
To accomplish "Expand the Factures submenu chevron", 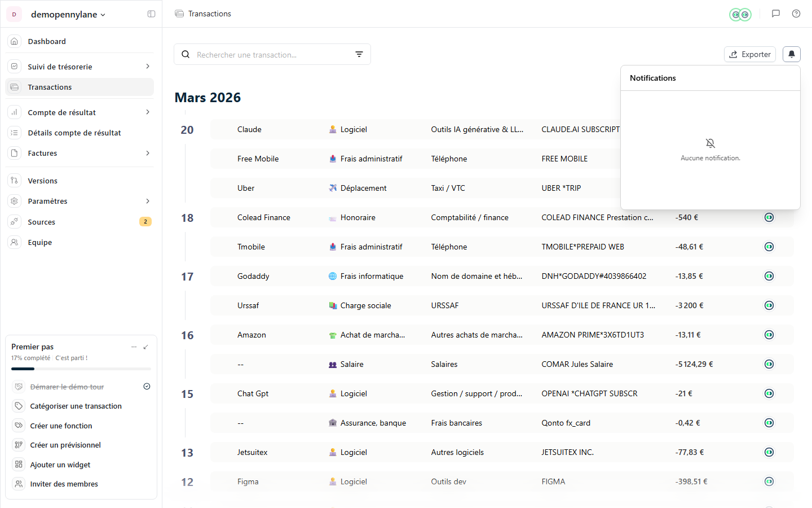I will coord(148,153).
